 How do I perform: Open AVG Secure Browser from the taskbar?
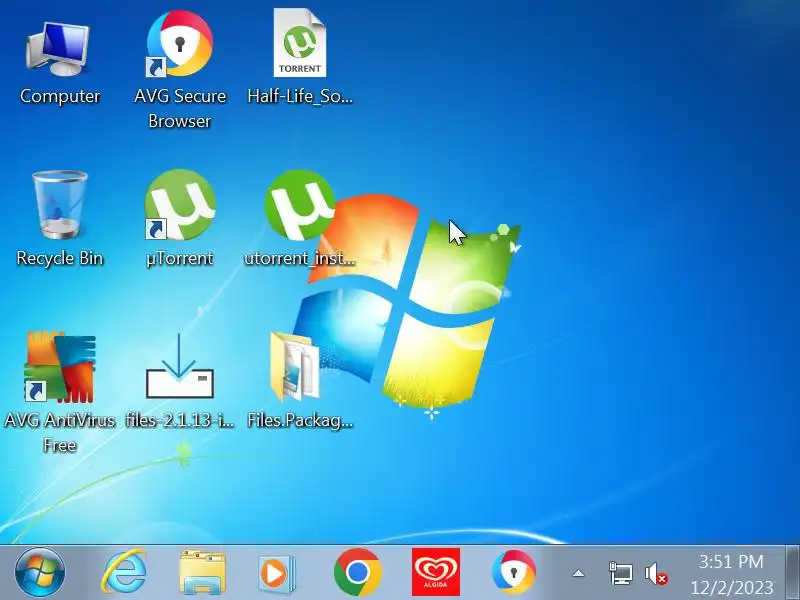click(x=514, y=572)
